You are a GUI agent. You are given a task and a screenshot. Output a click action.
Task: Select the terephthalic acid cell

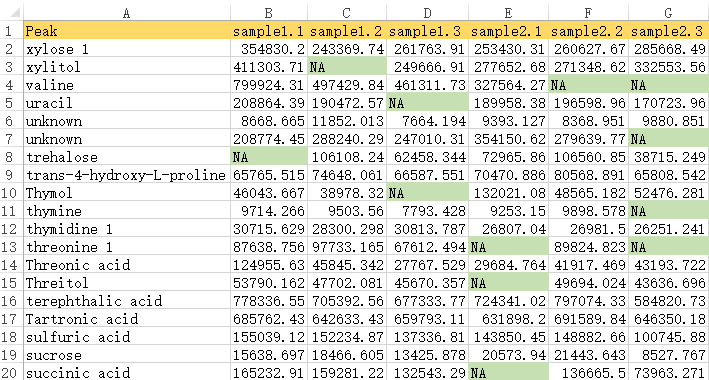pyautogui.click(x=127, y=301)
